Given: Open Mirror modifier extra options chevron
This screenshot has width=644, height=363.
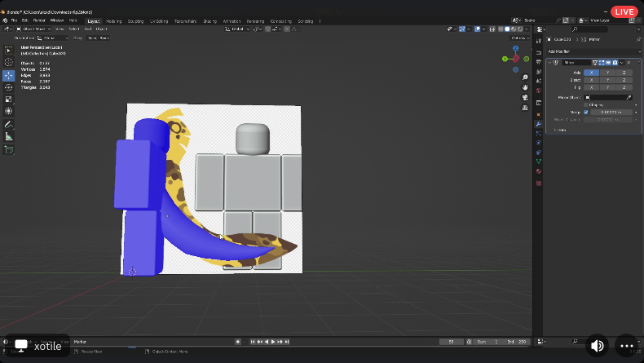Looking at the screenshot, I should pyautogui.click(x=622, y=63).
